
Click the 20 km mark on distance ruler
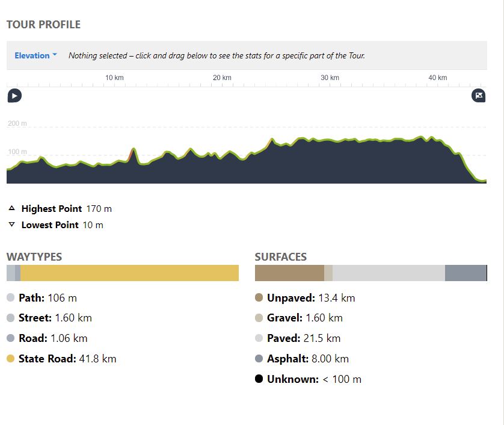tap(222, 78)
